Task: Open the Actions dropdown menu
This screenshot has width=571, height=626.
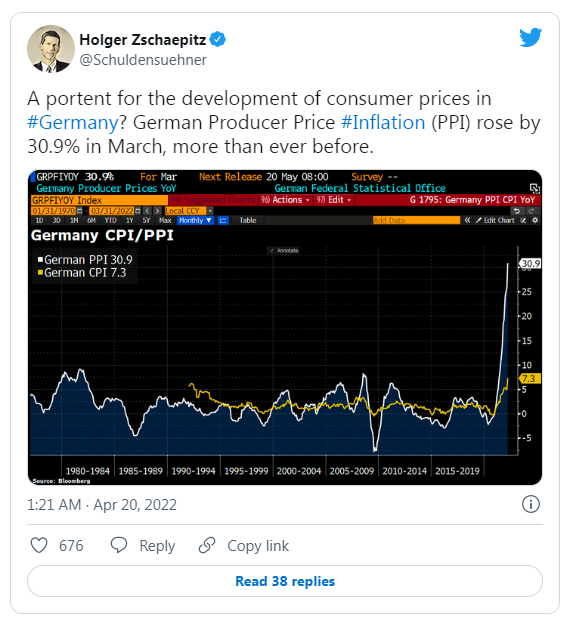Action: click(x=286, y=200)
